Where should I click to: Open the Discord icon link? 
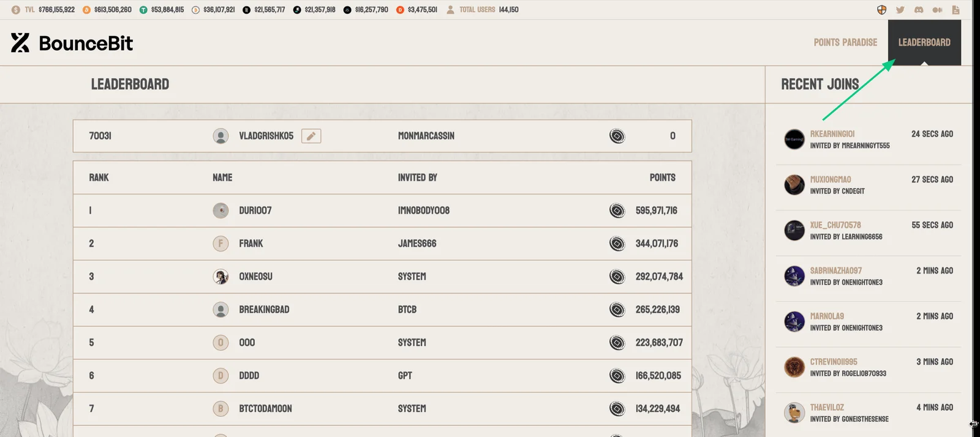click(918, 10)
